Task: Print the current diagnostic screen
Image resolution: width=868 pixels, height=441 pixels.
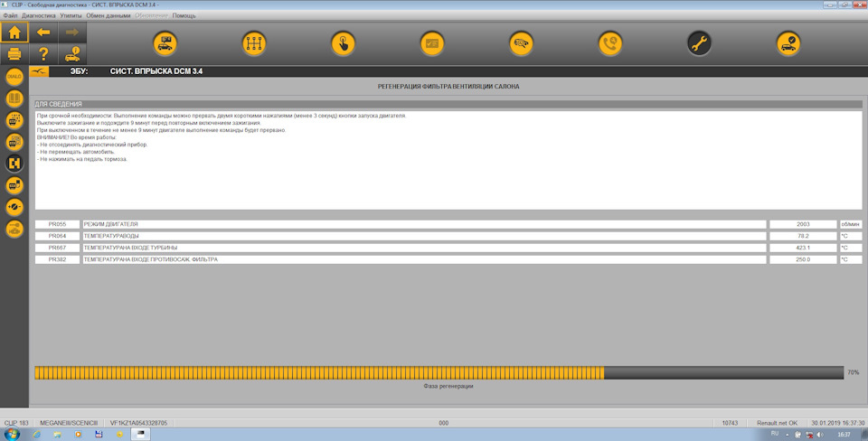Action: [x=14, y=54]
